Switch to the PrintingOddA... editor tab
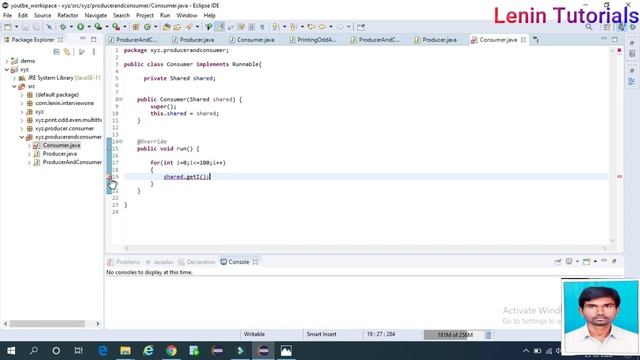This screenshot has width=640, height=360. [313, 40]
